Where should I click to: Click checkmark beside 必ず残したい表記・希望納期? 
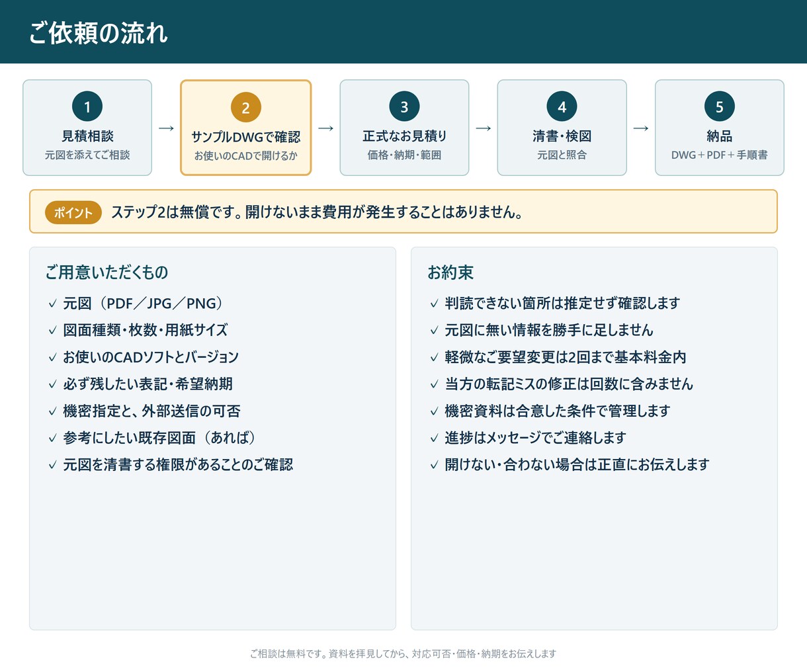pyautogui.click(x=52, y=384)
